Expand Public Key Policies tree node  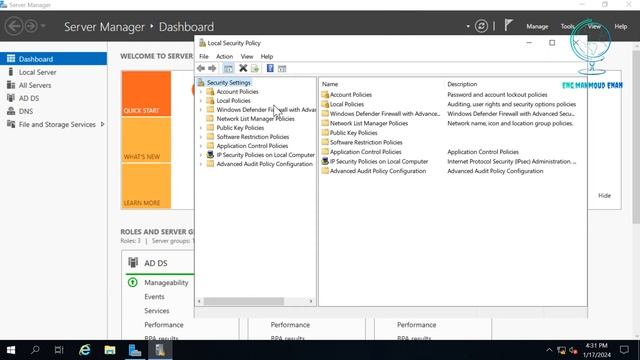(201, 128)
